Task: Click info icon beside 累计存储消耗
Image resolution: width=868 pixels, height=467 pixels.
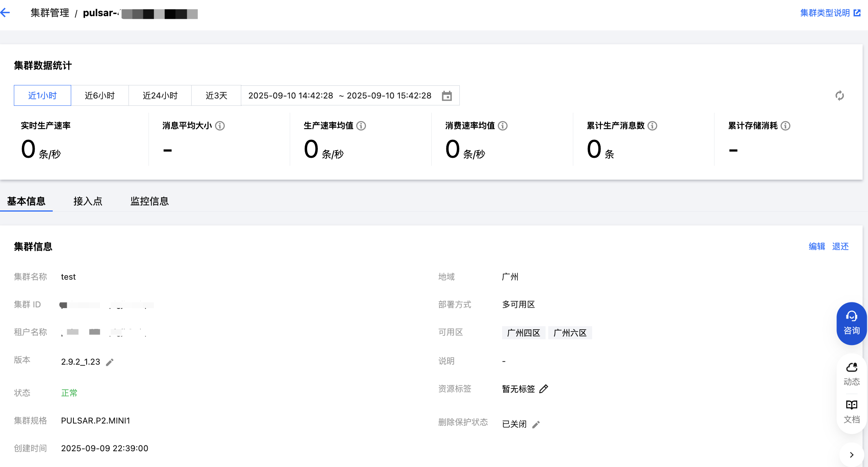Action: click(x=786, y=126)
